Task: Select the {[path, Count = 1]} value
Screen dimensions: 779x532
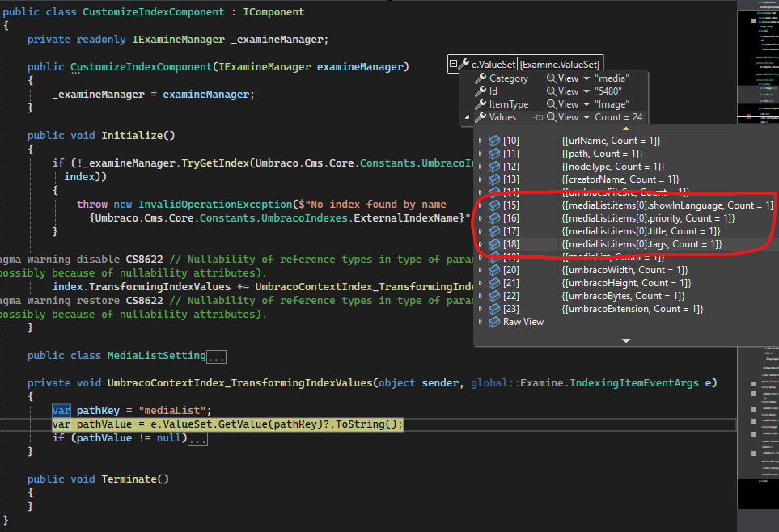Action: pyautogui.click(x=602, y=154)
